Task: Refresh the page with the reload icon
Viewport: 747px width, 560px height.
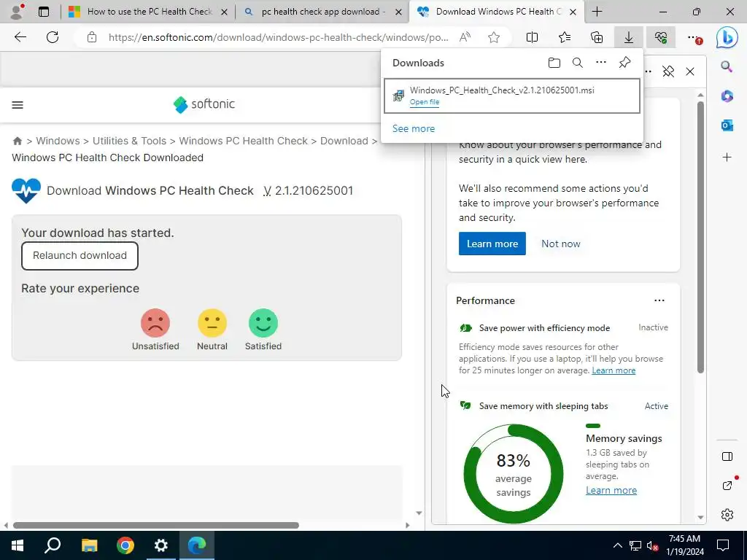Action: click(x=53, y=37)
